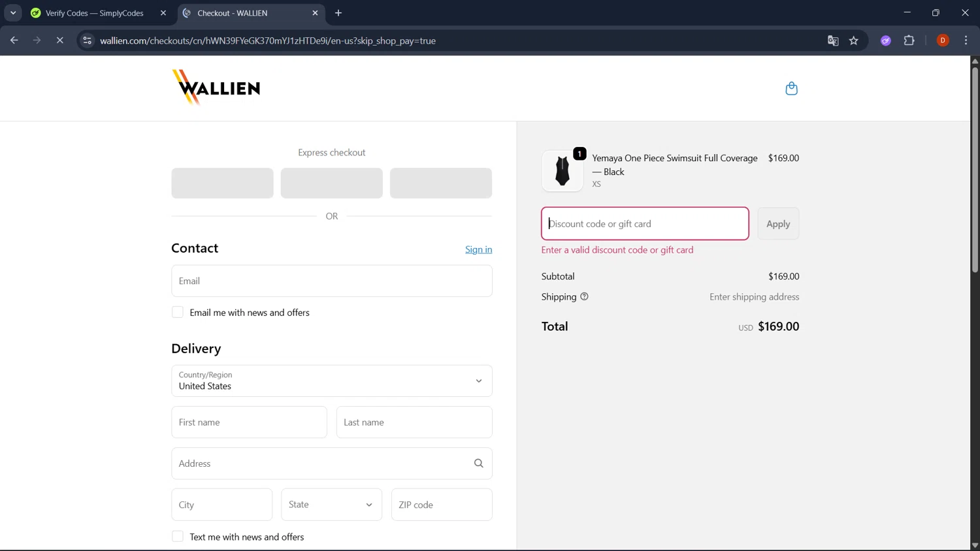Open the State dropdown
The height and width of the screenshot is (551, 980).
[x=332, y=505]
